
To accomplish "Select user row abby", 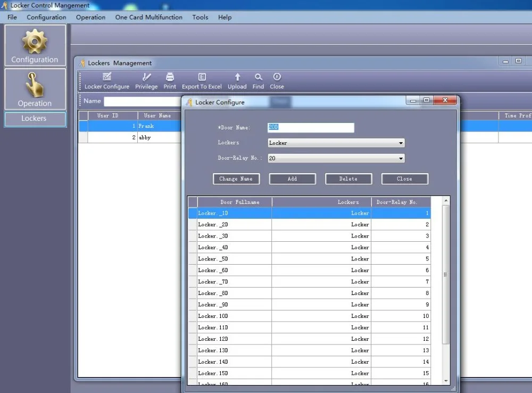I will pyautogui.click(x=130, y=137).
